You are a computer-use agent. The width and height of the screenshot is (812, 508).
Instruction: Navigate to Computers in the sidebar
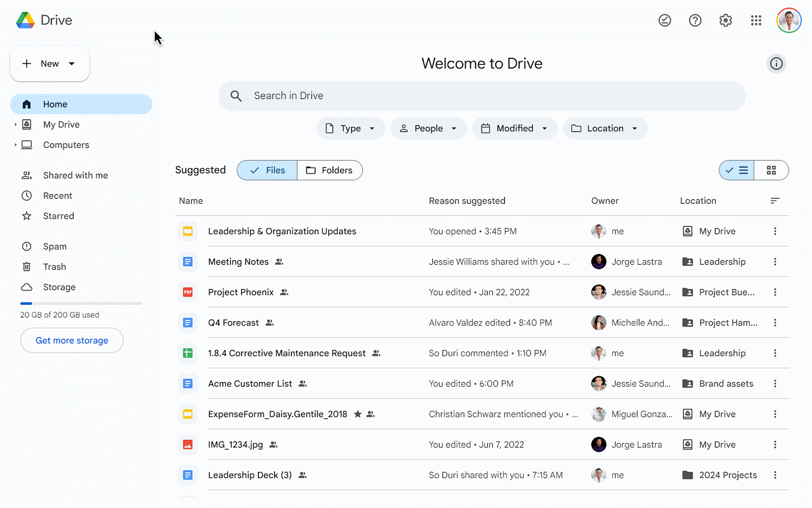coord(66,145)
